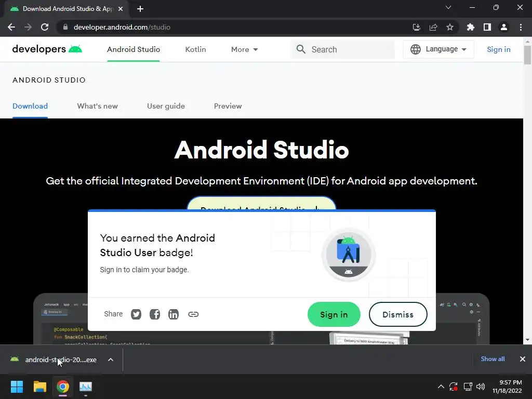Screen dimensions: 532x399
Task: Go forward in browser history
Action: pos(28,27)
